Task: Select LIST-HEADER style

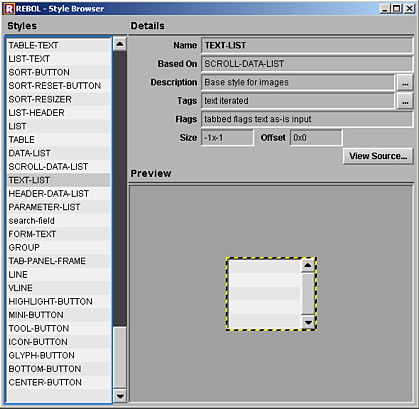Action: (x=59, y=113)
